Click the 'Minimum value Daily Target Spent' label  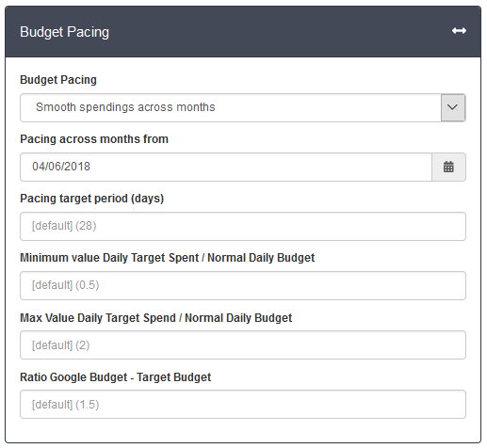[109, 258]
